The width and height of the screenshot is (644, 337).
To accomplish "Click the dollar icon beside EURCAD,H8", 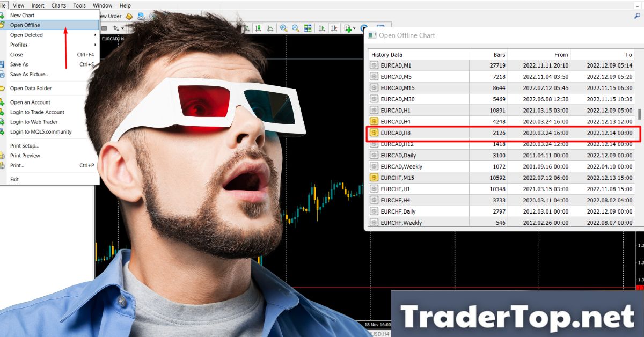I will [x=374, y=133].
